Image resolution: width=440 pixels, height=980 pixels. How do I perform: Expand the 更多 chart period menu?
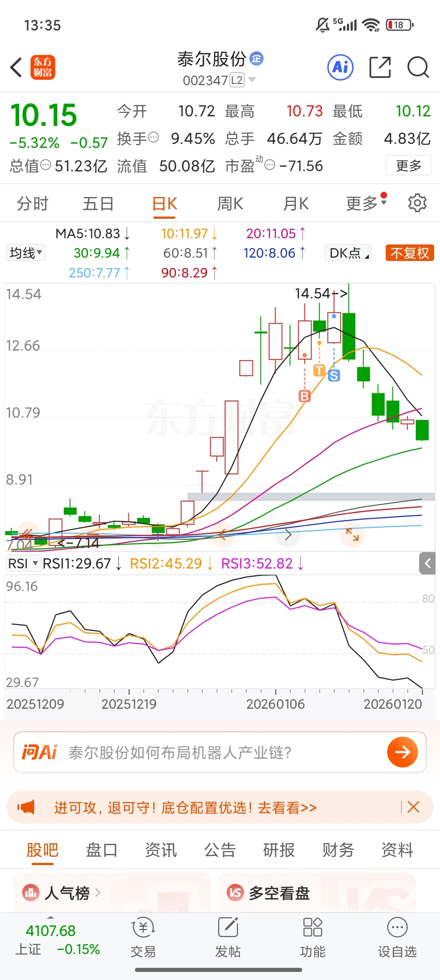tap(366, 203)
